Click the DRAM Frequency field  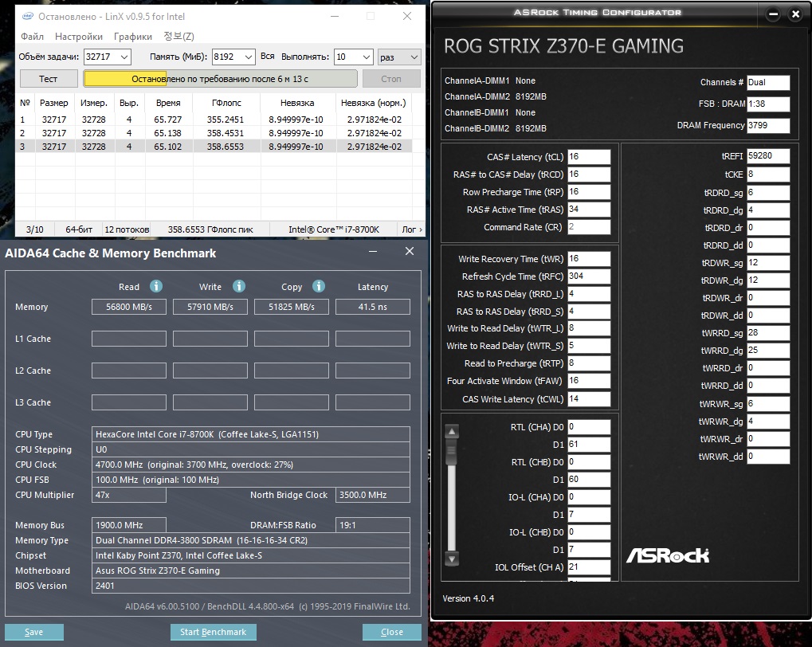768,125
